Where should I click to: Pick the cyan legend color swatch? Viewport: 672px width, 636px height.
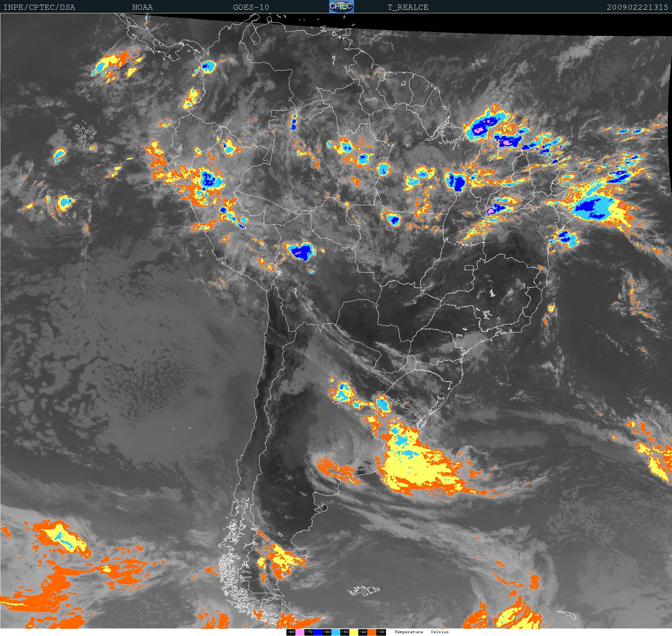pos(336,632)
